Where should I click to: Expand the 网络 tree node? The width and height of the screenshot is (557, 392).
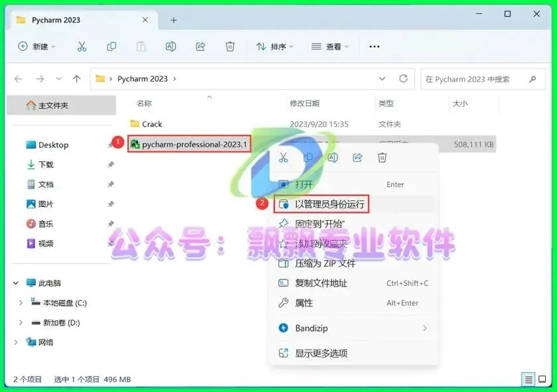click(x=16, y=342)
